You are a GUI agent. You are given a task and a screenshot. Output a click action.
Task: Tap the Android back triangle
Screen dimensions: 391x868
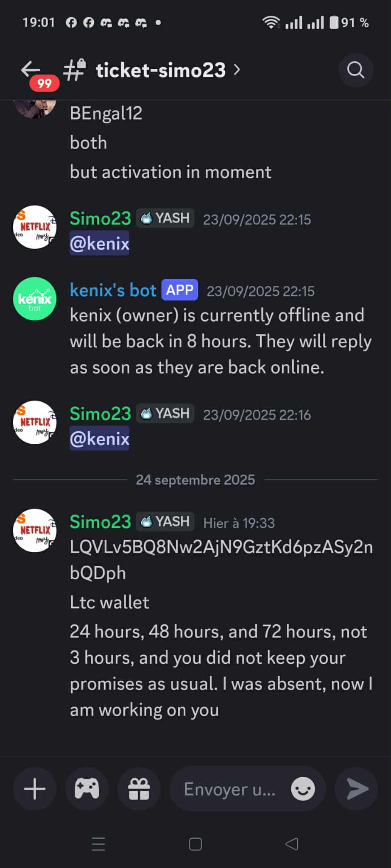292,844
